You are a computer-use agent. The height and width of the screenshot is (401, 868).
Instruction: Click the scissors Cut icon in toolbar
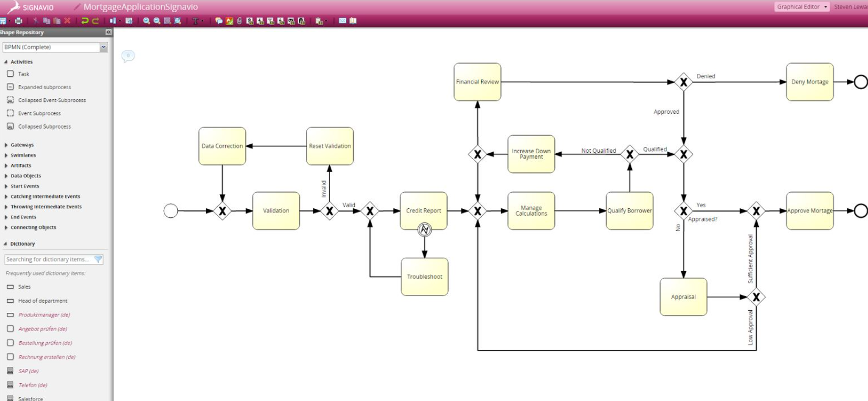coord(36,21)
